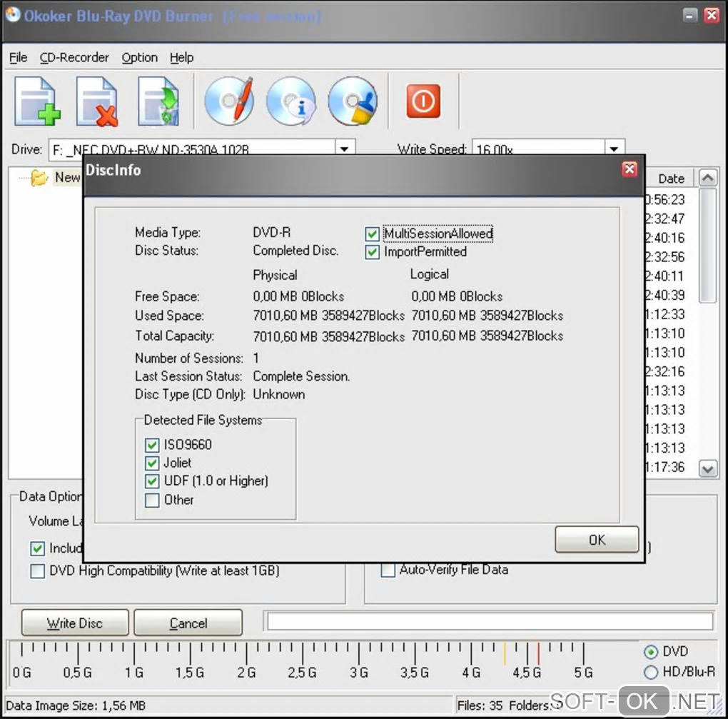
Task: Click OK in the DiscInfo dialog
Action: (597, 540)
